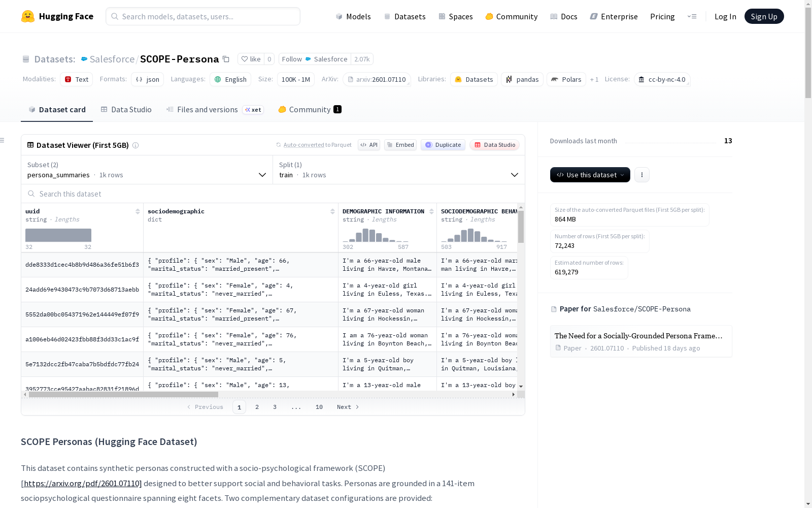The width and height of the screenshot is (812, 508).
Task: Click Log In link
Action: (x=725, y=16)
